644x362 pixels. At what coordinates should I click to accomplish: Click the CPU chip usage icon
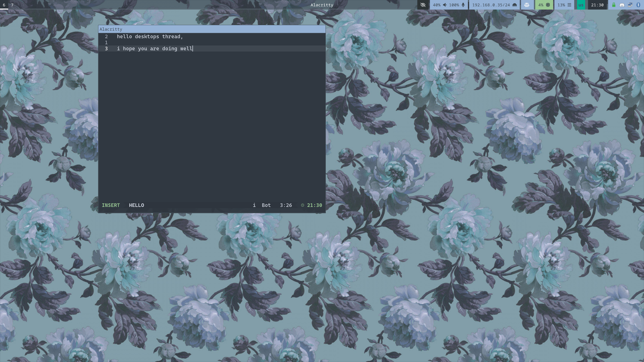tap(548, 5)
